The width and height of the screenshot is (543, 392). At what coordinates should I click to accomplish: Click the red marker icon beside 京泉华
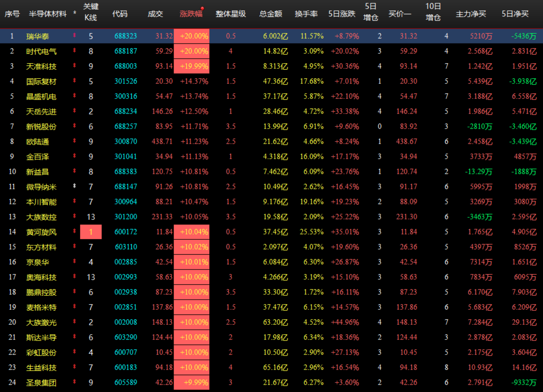pyautogui.click(x=74, y=262)
